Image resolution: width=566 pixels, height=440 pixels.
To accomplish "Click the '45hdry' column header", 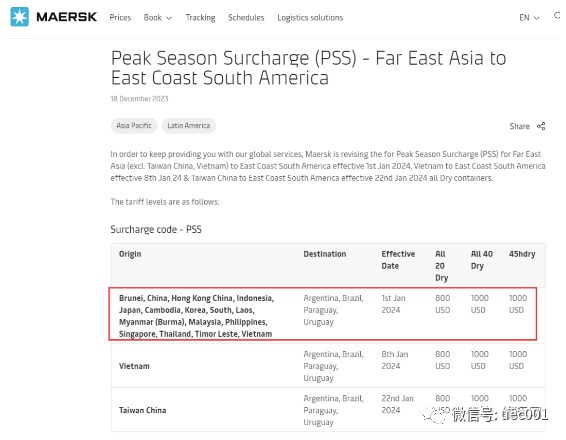I will [522, 254].
